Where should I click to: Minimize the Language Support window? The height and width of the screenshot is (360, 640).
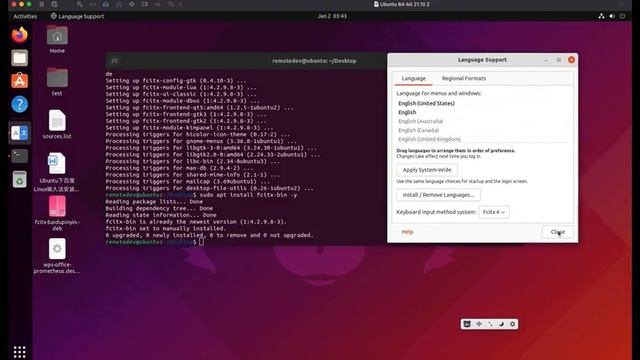click(x=546, y=60)
